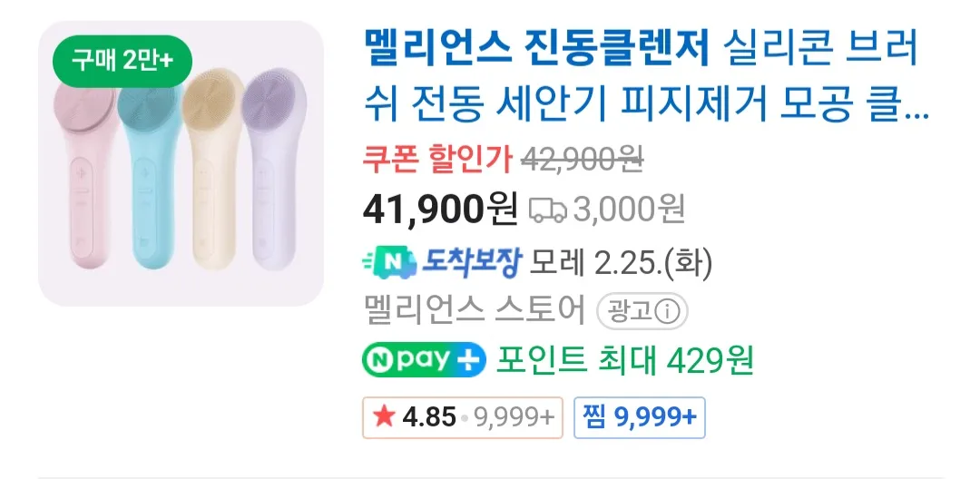Click the red star rating icon
The width and height of the screenshot is (980, 479).
384,416
